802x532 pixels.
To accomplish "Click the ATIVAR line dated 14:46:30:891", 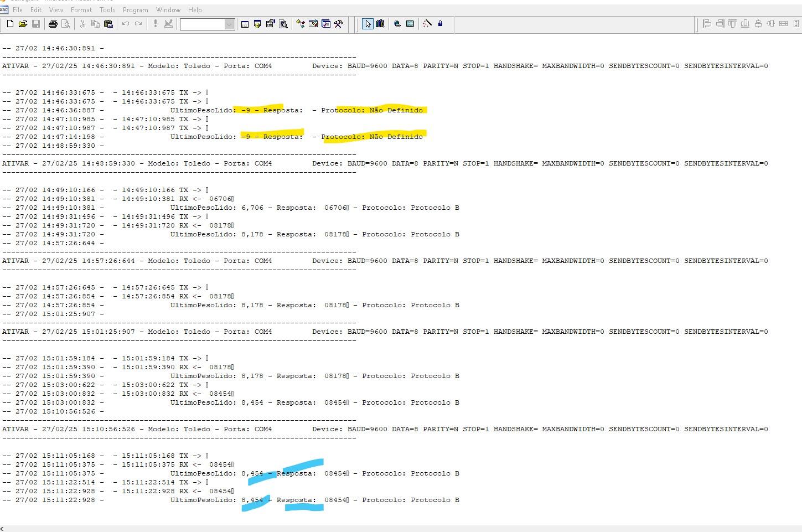I will point(385,66).
